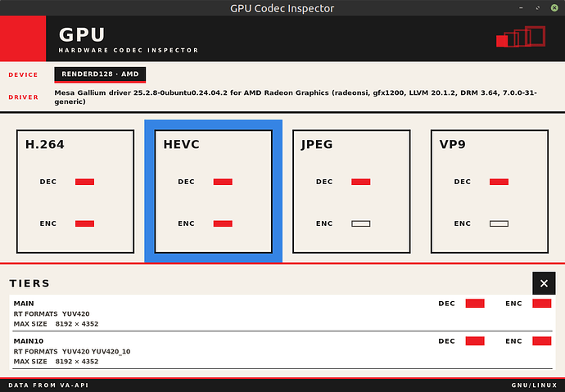Screen dimensions: 565x392
Task: Click the DEC label in the H.264 card
Action: (x=48, y=182)
